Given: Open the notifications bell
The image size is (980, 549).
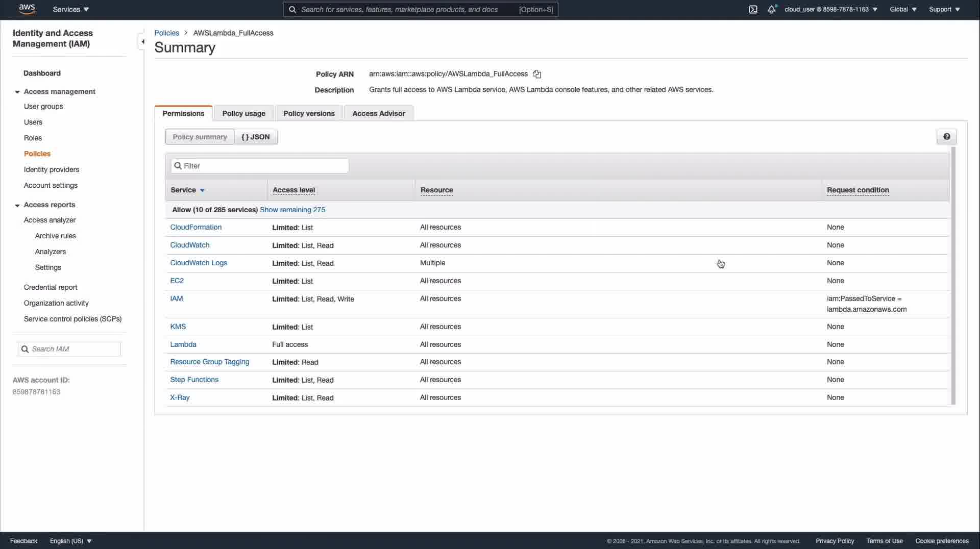Looking at the screenshot, I should click(x=772, y=10).
